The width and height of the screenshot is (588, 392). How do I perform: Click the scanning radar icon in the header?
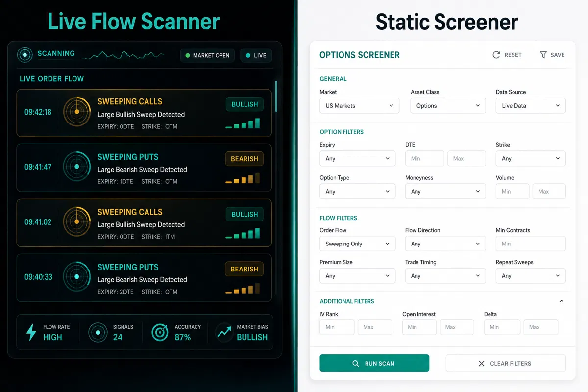pos(24,55)
